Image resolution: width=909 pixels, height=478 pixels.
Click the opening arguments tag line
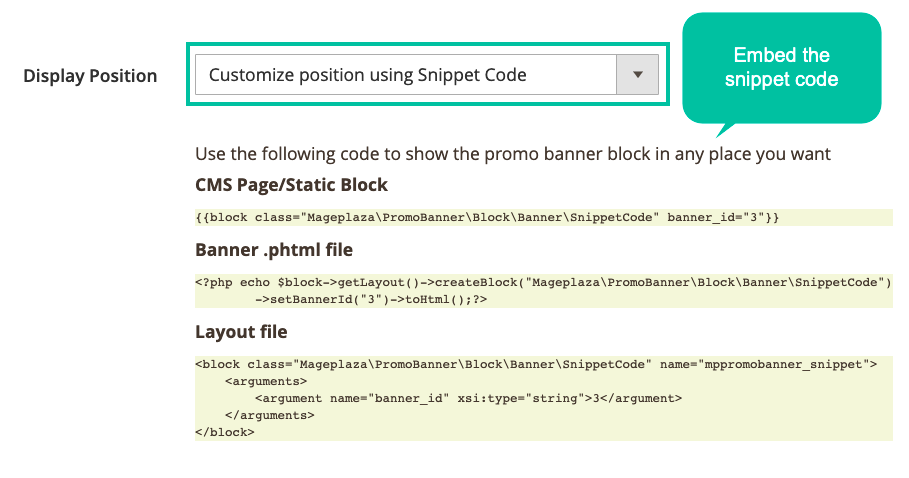[x=266, y=381]
